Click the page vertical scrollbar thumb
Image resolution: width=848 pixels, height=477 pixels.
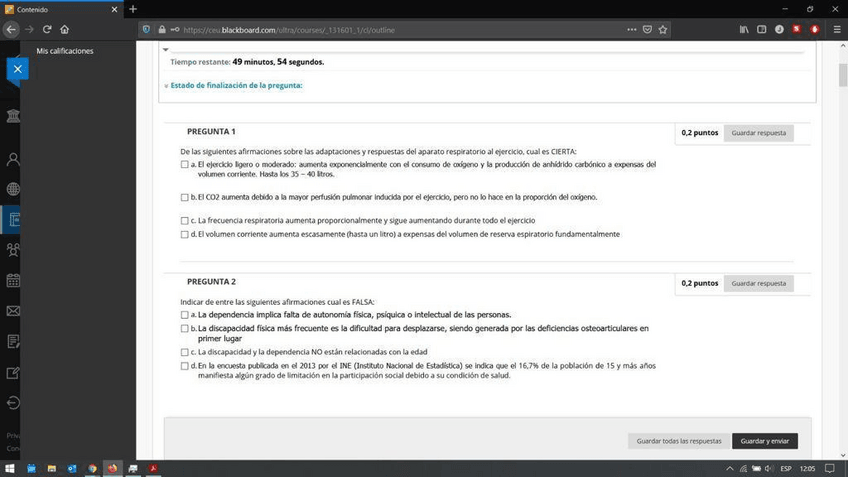(843, 75)
